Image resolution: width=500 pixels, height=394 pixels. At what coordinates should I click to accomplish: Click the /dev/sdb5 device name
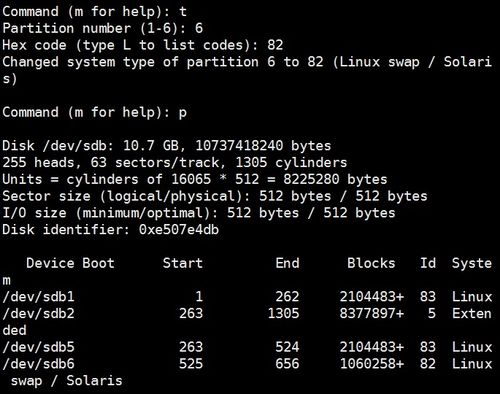click(38, 347)
